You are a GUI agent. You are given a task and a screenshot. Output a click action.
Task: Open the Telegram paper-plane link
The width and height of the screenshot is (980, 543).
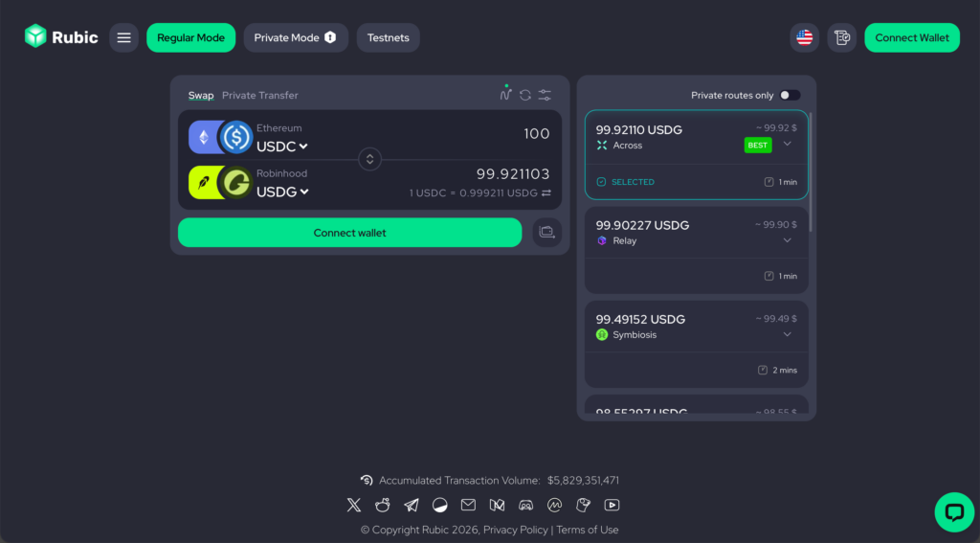pos(412,505)
